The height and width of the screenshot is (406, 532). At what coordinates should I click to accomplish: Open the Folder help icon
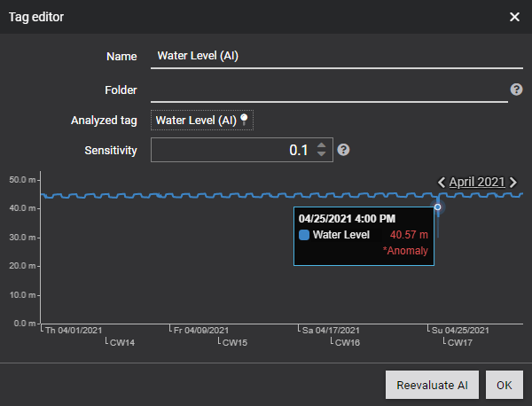click(516, 90)
